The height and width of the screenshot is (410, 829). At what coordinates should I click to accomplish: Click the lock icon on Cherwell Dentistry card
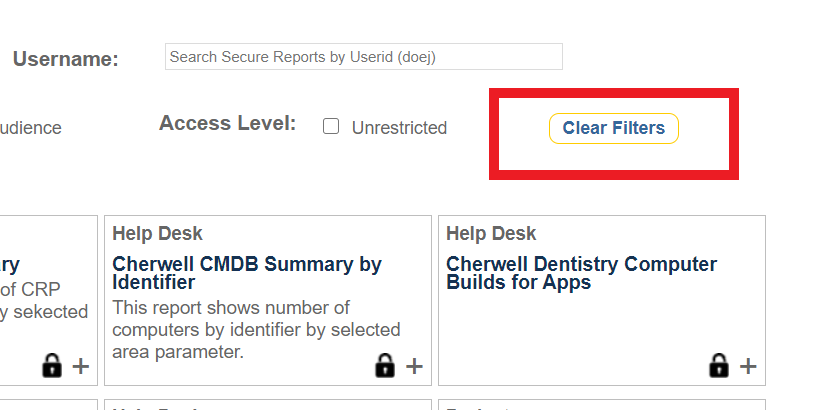pyautogui.click(x=718, y=366)
